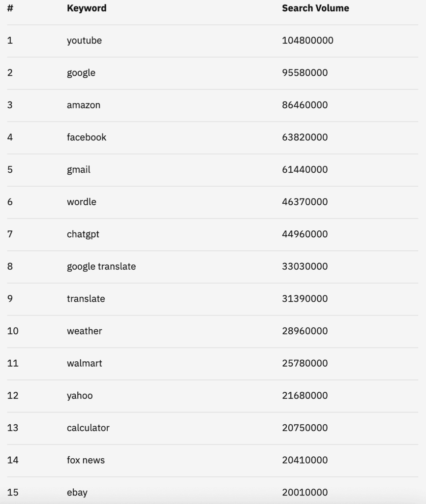The height and width of the screenshot is (504, 426).
Task: Select the 44960000 search volume cell
Action: pos(305,234)
